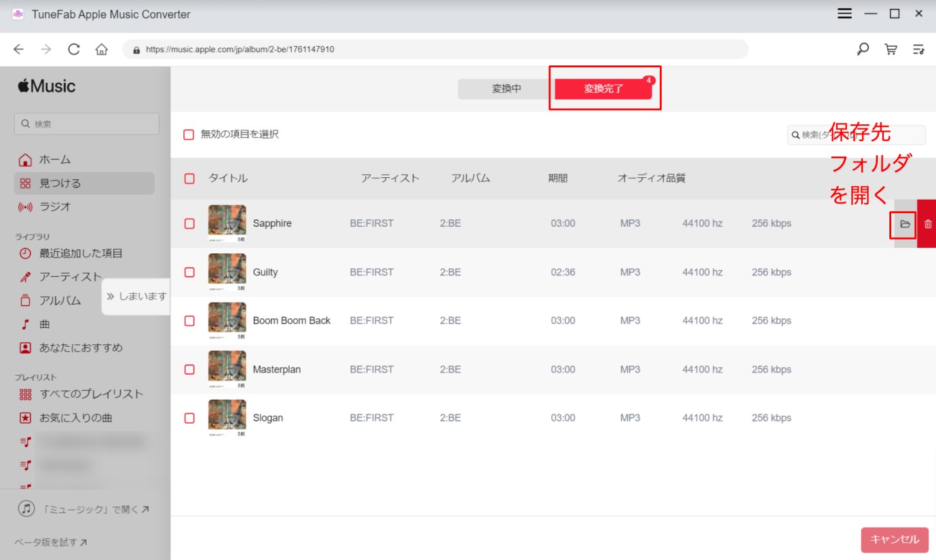Open 「ミュージック」で開く link
The width and height of the screenshot is (936, 560).
pyautogui.click(x=83, y=508)
